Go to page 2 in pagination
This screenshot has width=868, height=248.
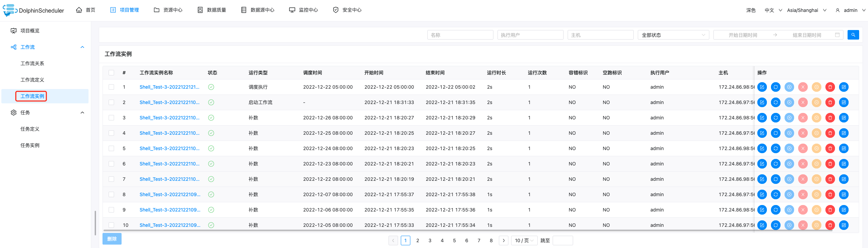click(418, 240)
